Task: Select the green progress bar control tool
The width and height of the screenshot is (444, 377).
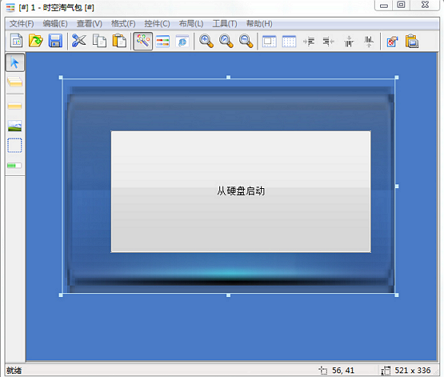Action: 14,165
